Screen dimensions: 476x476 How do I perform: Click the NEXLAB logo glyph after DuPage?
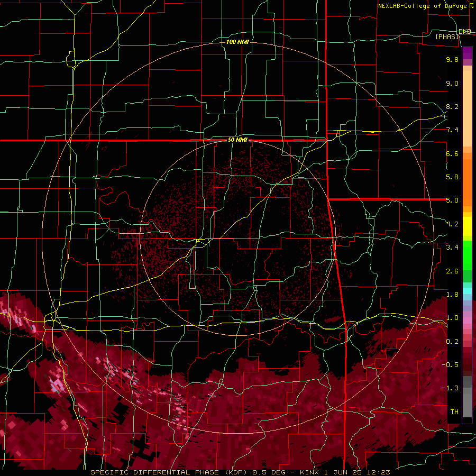click(x=471, y=6)
